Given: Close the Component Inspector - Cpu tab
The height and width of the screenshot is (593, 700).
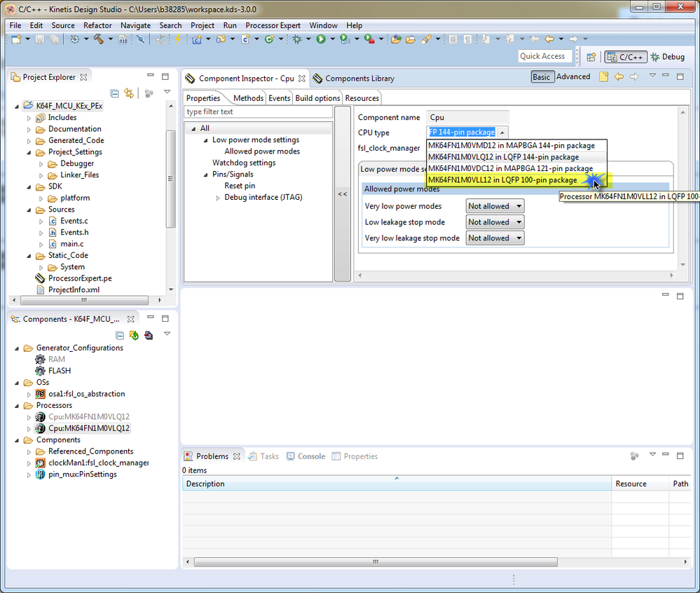Looking at the screenshot, I should [x=302, y=79].
